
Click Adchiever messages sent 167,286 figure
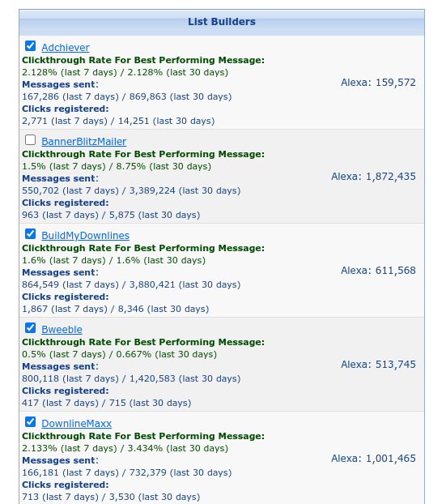click(x=40, y=96)
